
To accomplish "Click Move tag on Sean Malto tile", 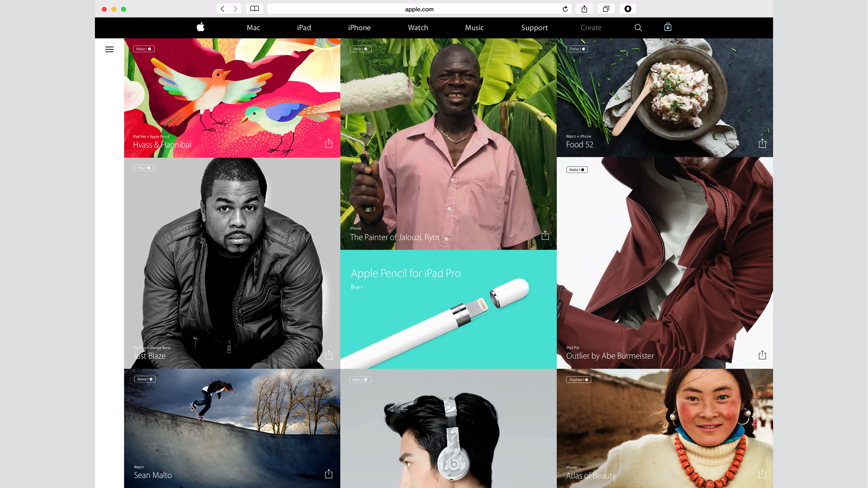I will [145, 379].
